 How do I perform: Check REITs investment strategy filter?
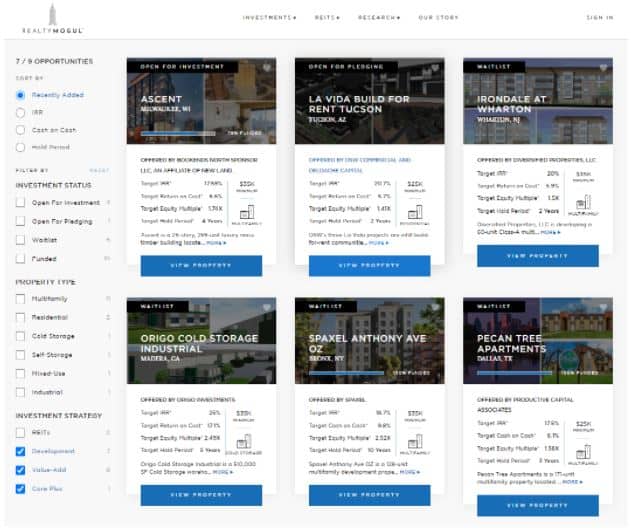point(21,433)
